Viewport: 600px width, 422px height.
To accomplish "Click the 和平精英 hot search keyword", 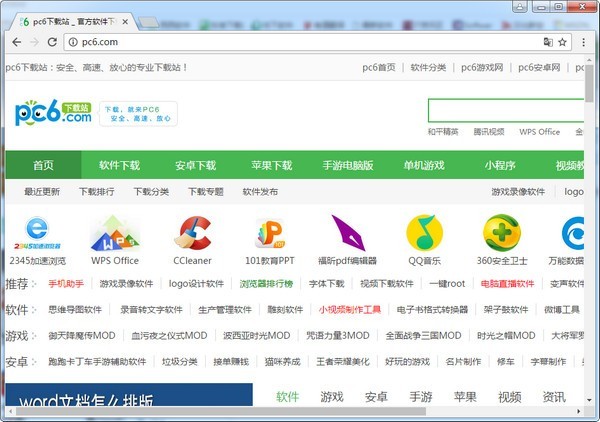I will 443,132.
